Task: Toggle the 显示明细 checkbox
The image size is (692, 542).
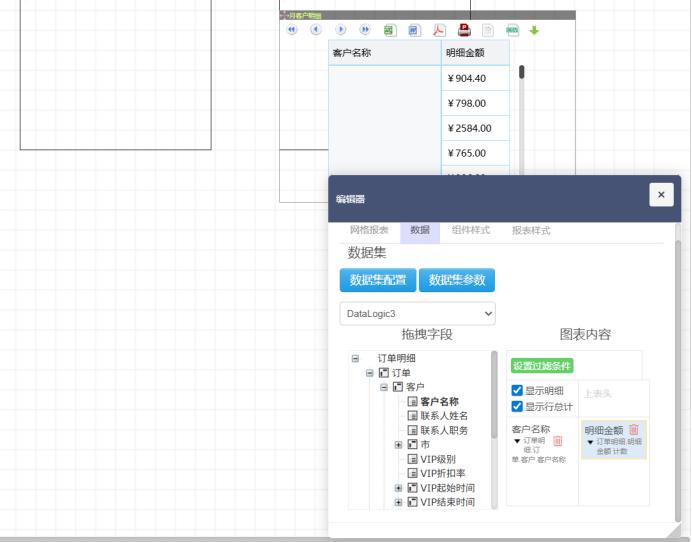Action: click(517, 390)
